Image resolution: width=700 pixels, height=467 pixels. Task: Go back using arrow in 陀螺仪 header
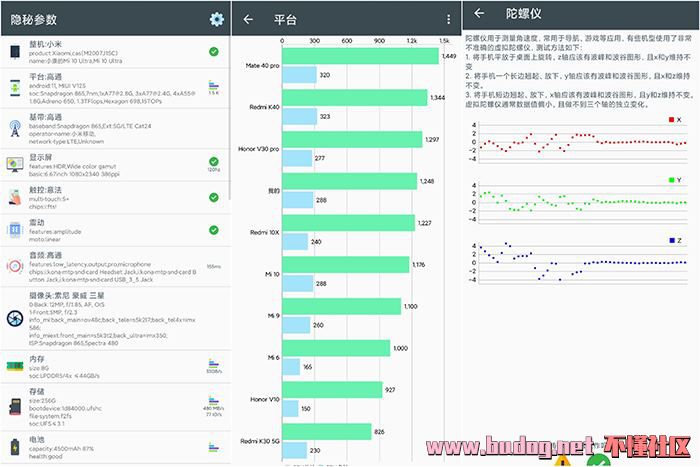pos(479,13)
